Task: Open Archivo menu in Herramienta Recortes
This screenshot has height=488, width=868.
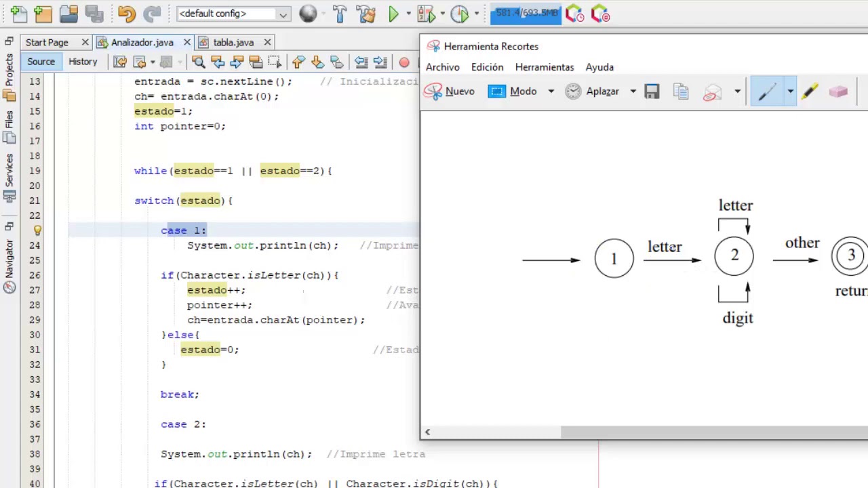Action: [443, 67]
